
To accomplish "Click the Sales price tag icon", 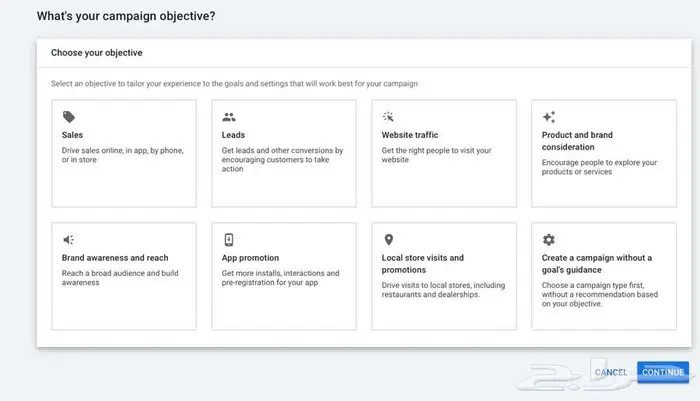I will (x=68, y=117).
